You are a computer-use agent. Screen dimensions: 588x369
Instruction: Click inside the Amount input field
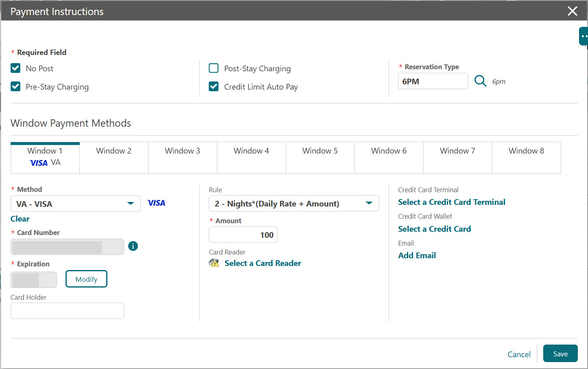click(x=243, y=235)
